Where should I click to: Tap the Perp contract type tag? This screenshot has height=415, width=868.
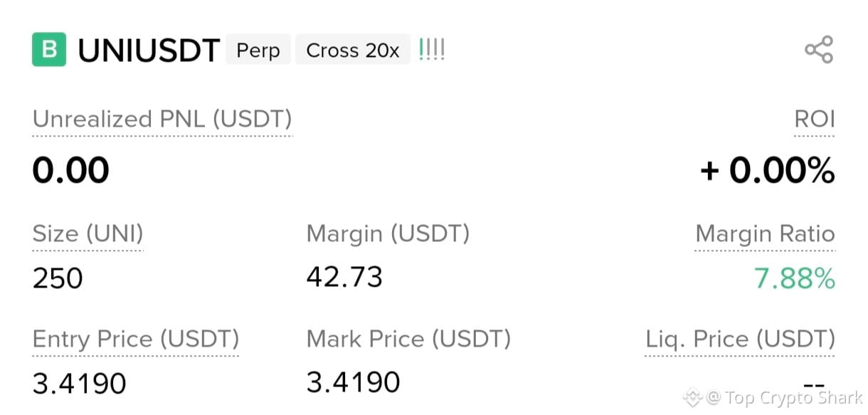(258, 51)
